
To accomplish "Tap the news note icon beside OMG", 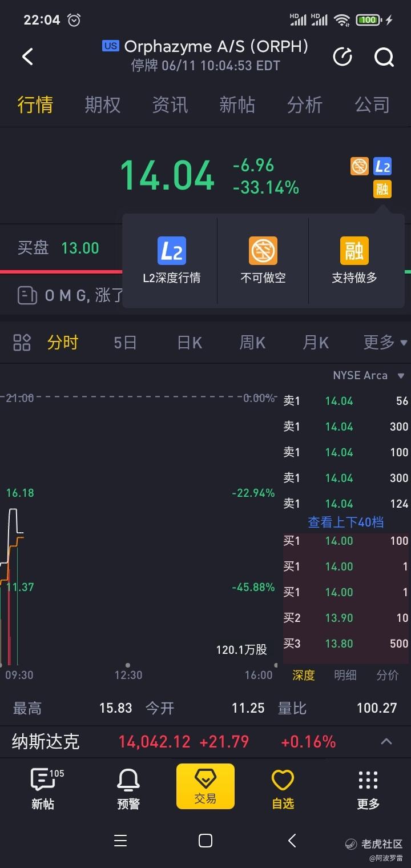I will pos(27,295).
